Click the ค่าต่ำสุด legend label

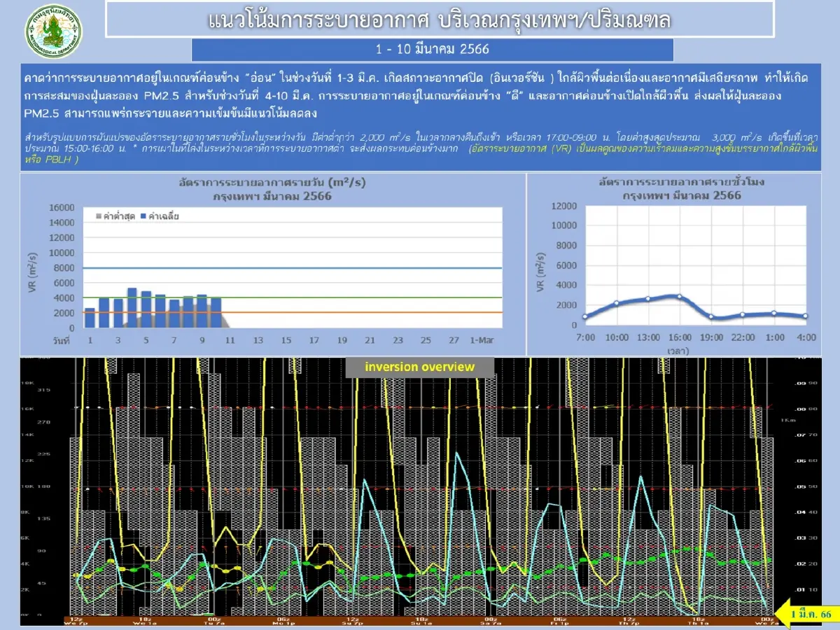pos(119,216)
